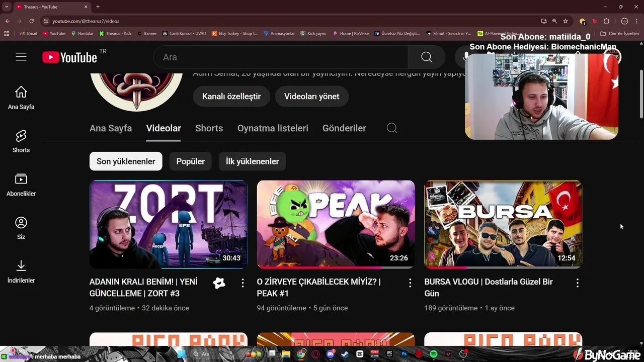644x362 pixels.
Task: Open the Gönderiler tab
Action: 344,128
